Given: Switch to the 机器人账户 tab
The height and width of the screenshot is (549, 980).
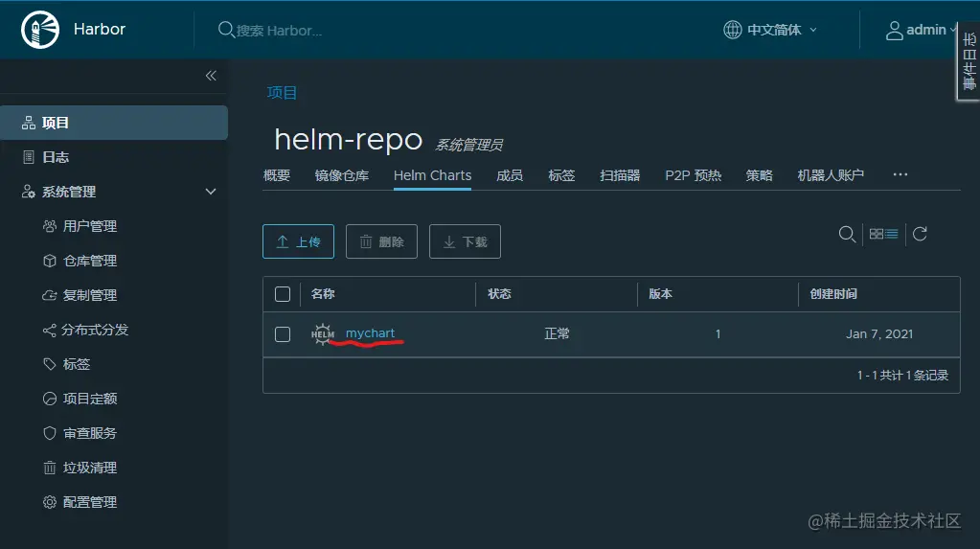Looking at the screenshot, I should (831, 175).
